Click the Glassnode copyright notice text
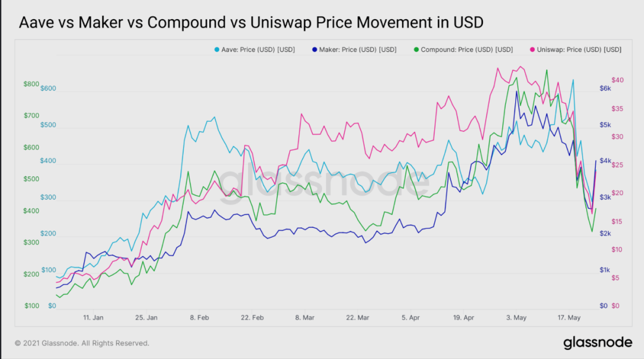This screenshot has width=644, height=359. click(x=82, y=343)
